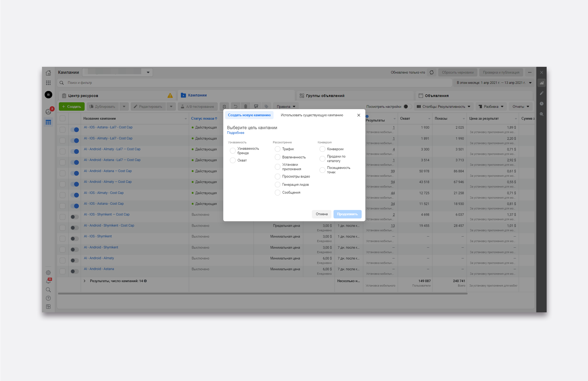This screenshot has width=588, height=381.
Task: Click the notifications bell in left sidebar
Action: pyautogui.click(x=48, y=281)
